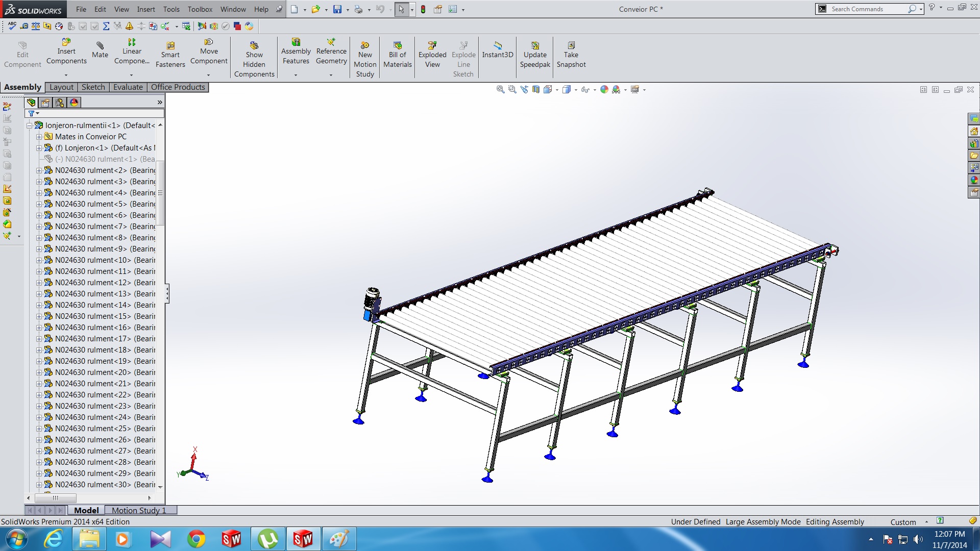Viewport: 980px width, 551px height.
Task: Open the Insert menu
Action: coord(145,9)
